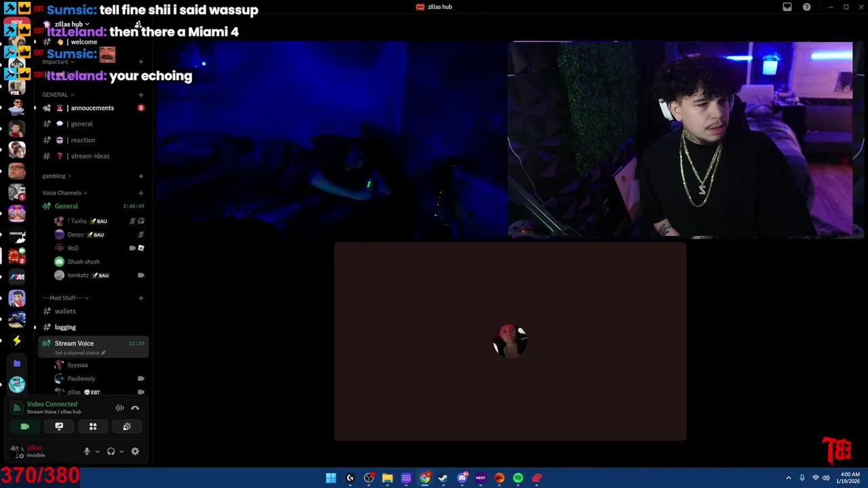Toggle noise suppression waveform icon
Image resolution: width=868 pixels, height=488 pixels.
pyautogui.click(x=119, y=408)
